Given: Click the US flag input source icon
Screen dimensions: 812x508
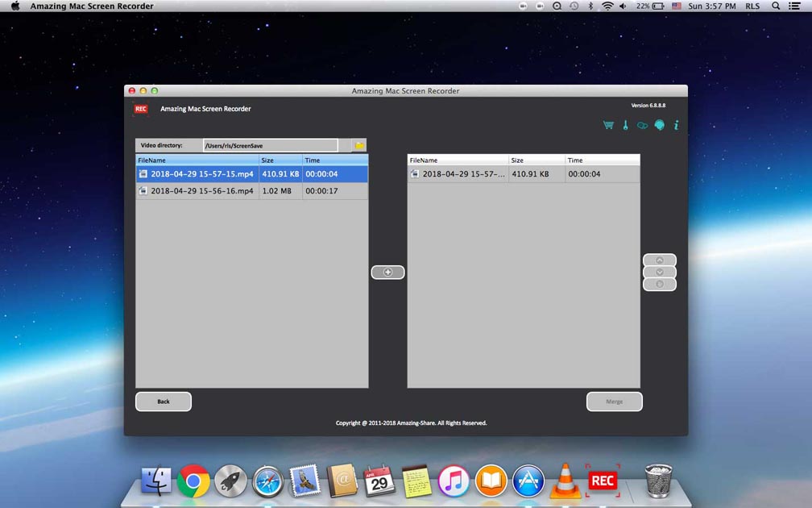Looking at the screenshot, I should (677, 6).
